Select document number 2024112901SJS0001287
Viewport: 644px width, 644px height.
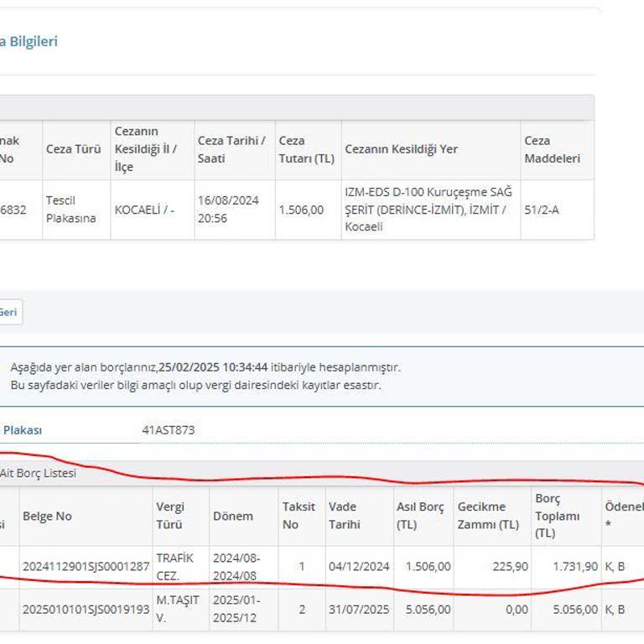pos(86,566)
